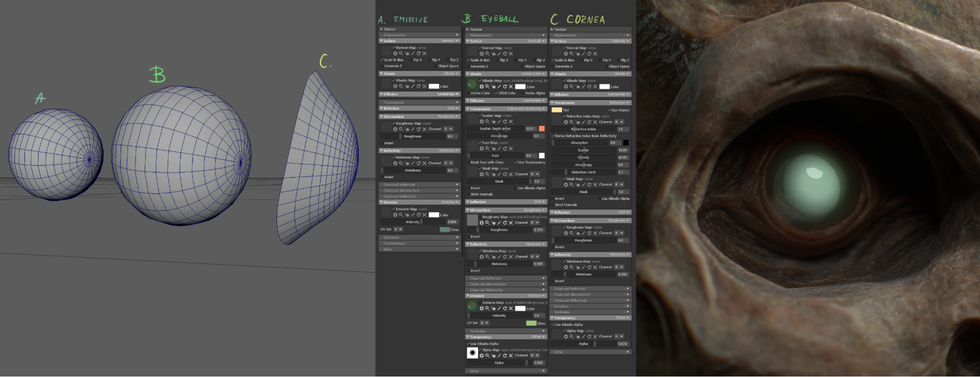Viewport: 980px width, 377px height.
Task: Clear the Roughness Map in Emissive panel
Action: click(x=425, y=129)
